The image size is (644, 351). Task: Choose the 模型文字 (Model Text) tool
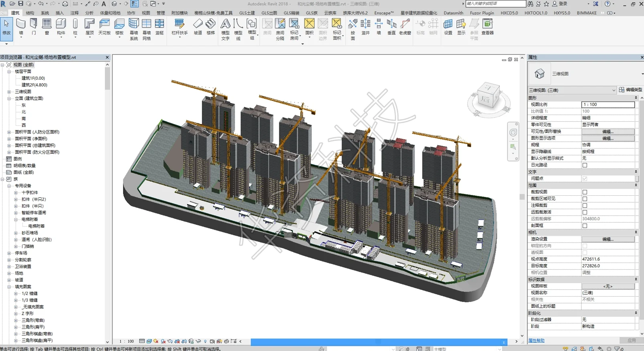point(226,29)
